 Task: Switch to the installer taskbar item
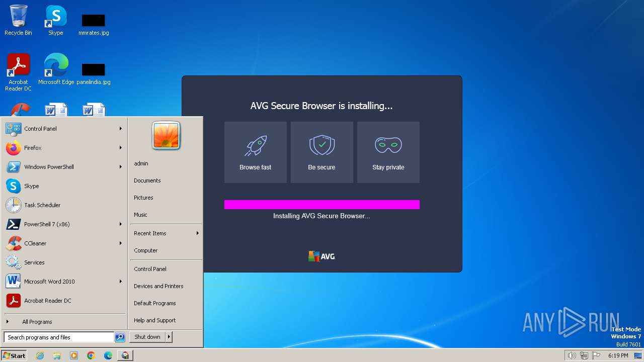pyautogui.click(x=125, y=355)
